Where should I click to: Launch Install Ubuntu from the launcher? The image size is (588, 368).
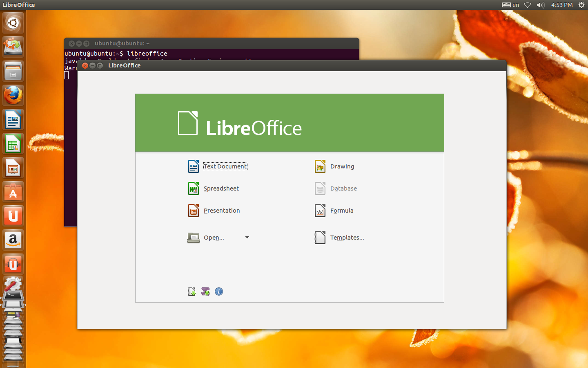[13, 47]
